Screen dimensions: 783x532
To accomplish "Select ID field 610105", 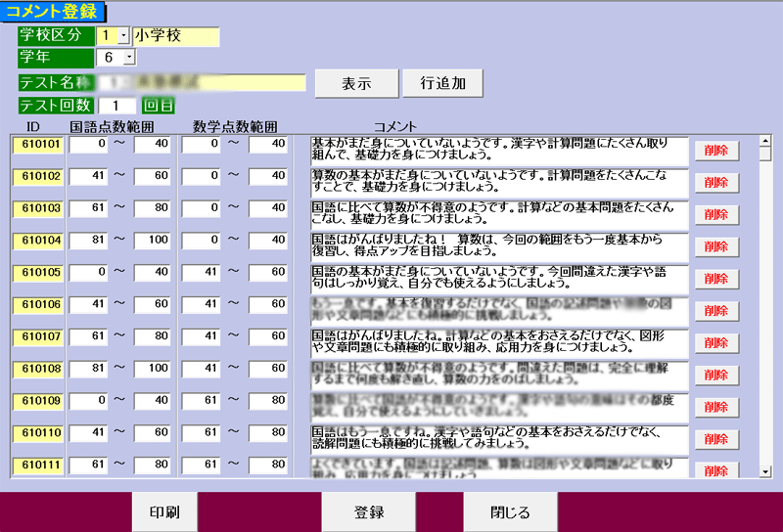I will (x=39, y=273).
